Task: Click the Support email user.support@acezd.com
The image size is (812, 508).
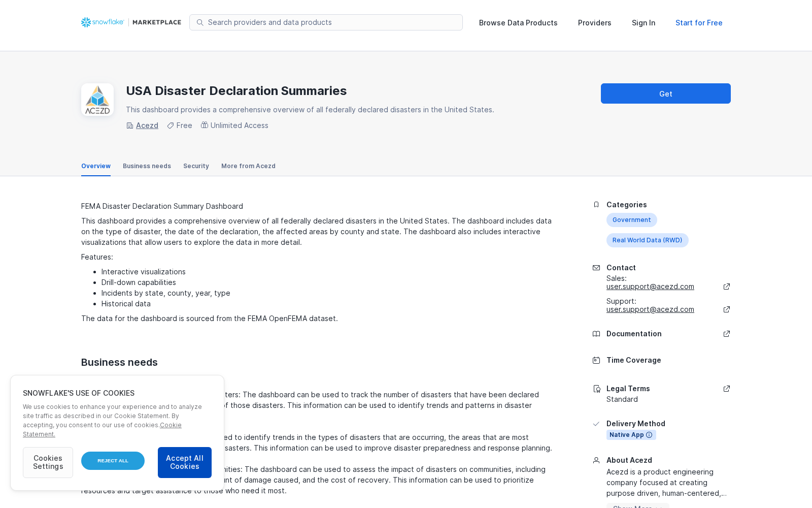Action: coord(650,309)
